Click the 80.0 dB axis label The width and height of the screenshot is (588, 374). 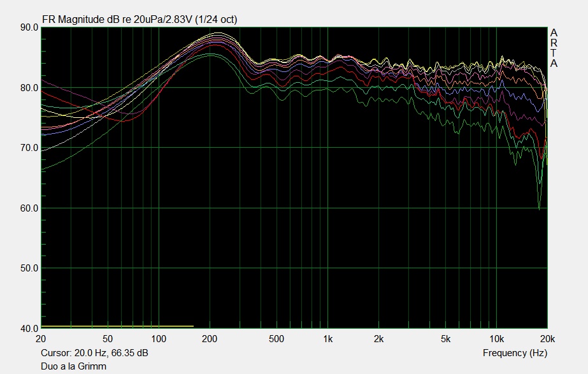pos(29,88)
